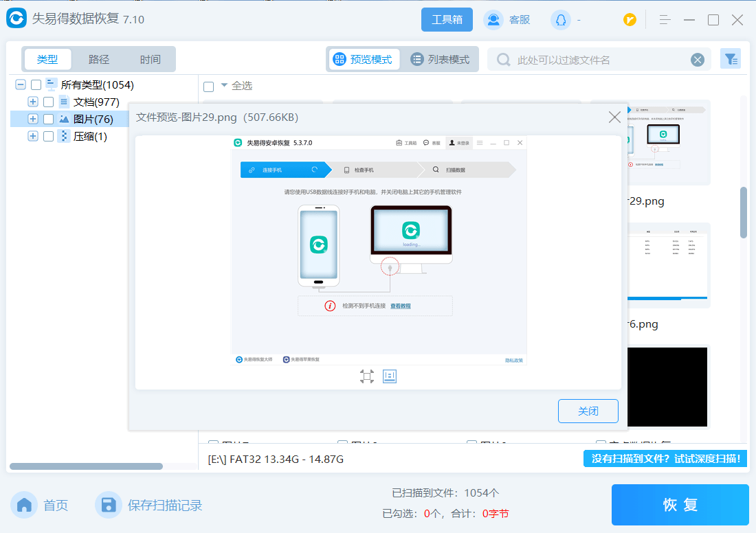Click the fit-to-window icon below preview

pyautogui.click(x=367, y=376)
